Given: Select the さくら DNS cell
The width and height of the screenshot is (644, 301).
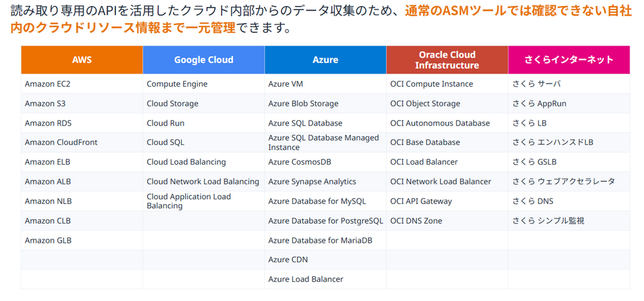Looking at the screenshot, I should point(569,201).
